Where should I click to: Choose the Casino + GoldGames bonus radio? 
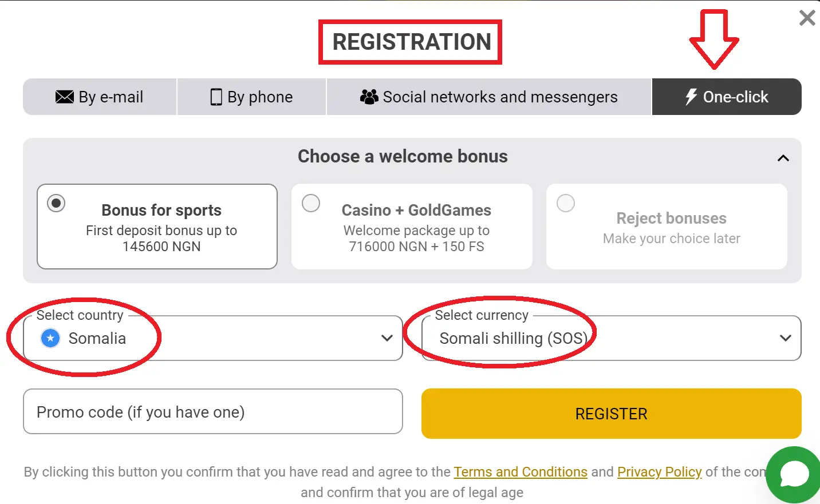311,203
